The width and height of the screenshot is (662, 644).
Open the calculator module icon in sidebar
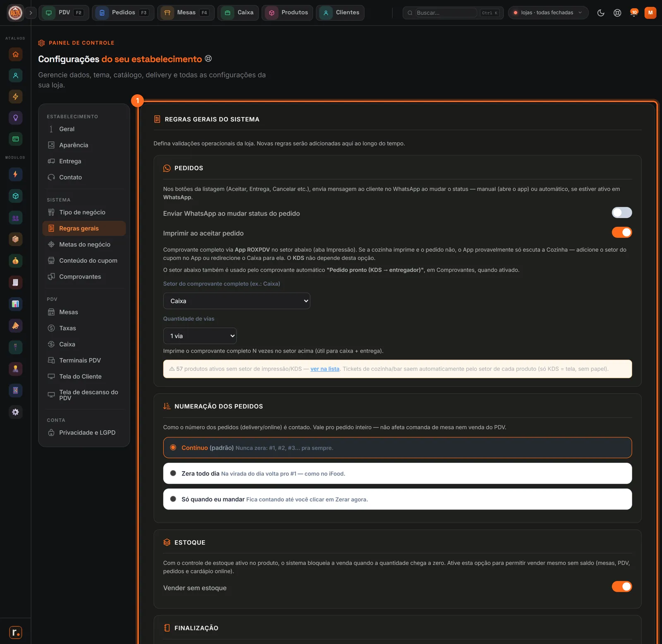tap(15, 391)
